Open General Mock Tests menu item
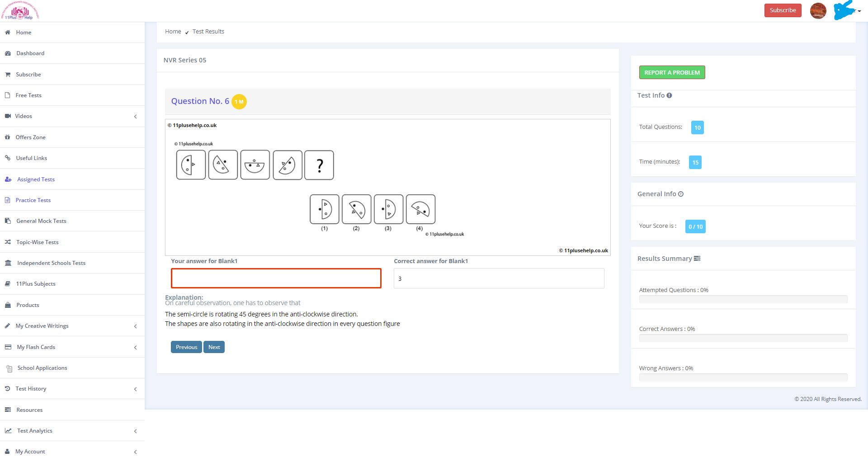This screenshot has height=462, width=868. [41, 221]
